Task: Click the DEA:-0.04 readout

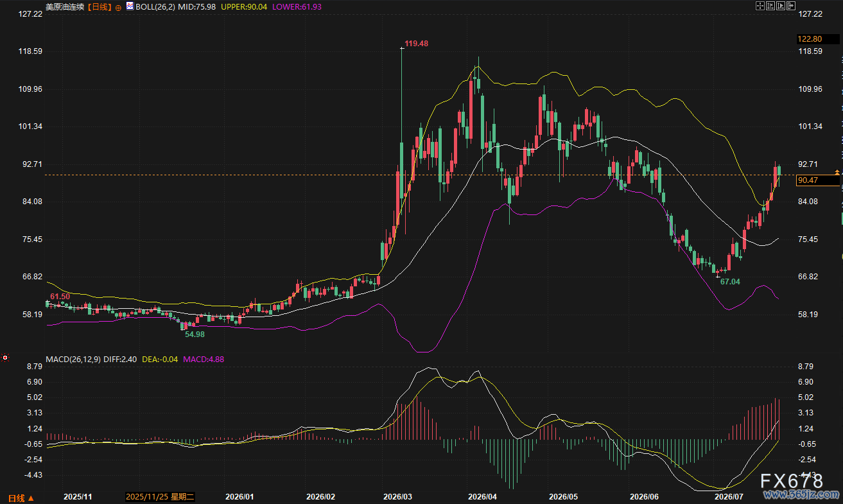Action: coord(159,360)
